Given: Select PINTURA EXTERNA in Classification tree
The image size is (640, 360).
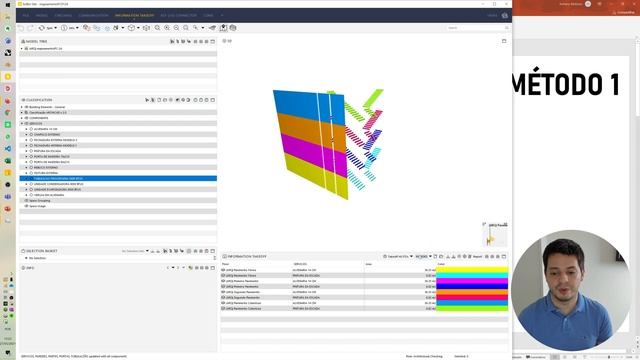Looking at the screenshot, I should click(46, 173).
